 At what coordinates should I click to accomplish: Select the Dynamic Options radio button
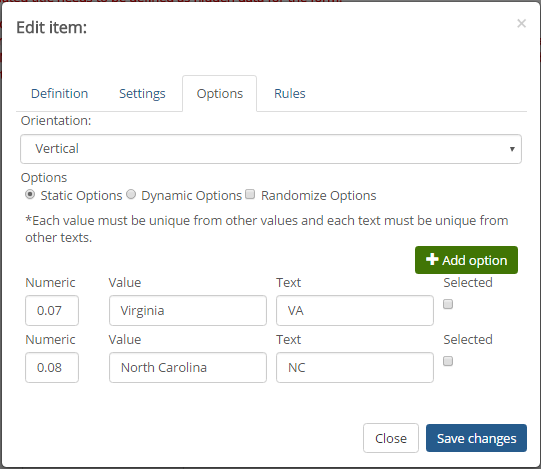pos(131,195)
